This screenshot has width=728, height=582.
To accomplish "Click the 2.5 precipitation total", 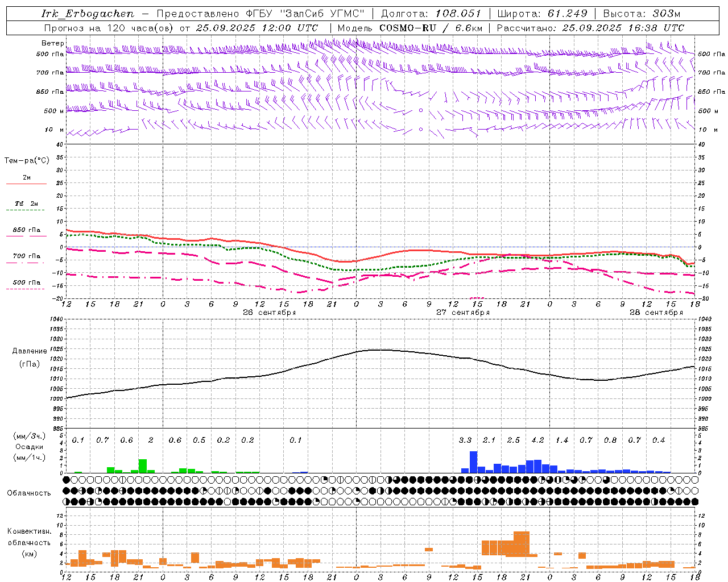I will click(514, 440).
